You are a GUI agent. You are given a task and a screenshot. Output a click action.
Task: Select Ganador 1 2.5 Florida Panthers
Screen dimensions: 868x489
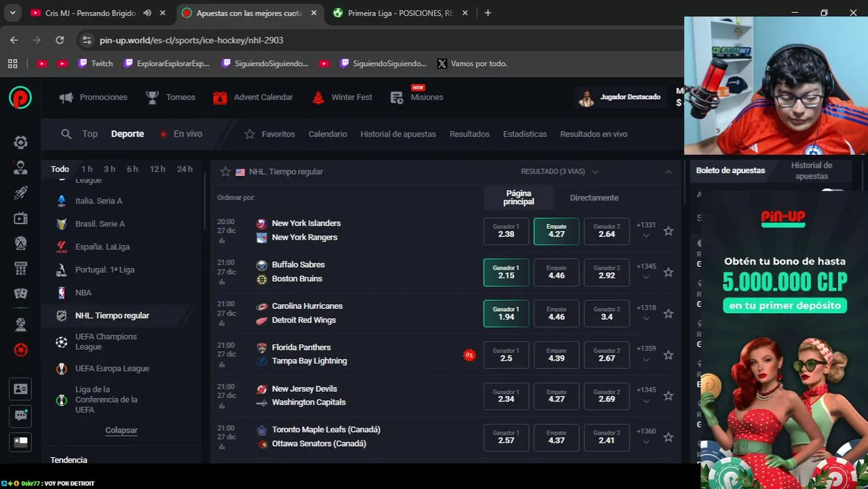click(x=506, y=355)
